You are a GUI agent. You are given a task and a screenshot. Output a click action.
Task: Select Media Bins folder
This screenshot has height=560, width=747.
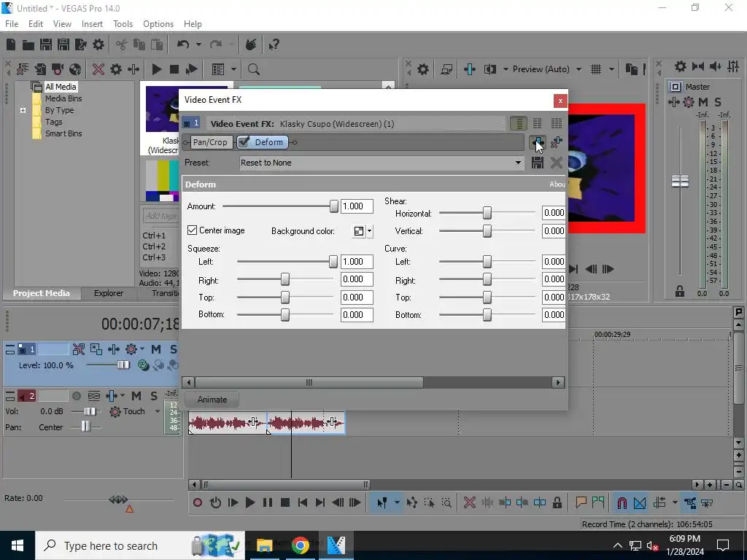(x=63, y=98)
